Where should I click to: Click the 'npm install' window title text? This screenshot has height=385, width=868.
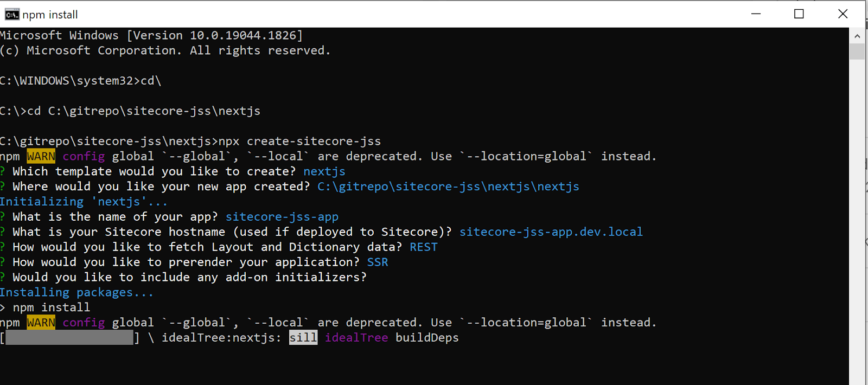coord(50,15)
